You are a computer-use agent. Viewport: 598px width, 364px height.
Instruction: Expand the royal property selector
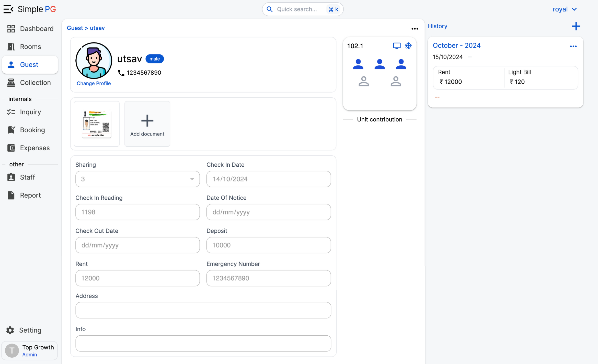tap(564, 9)
